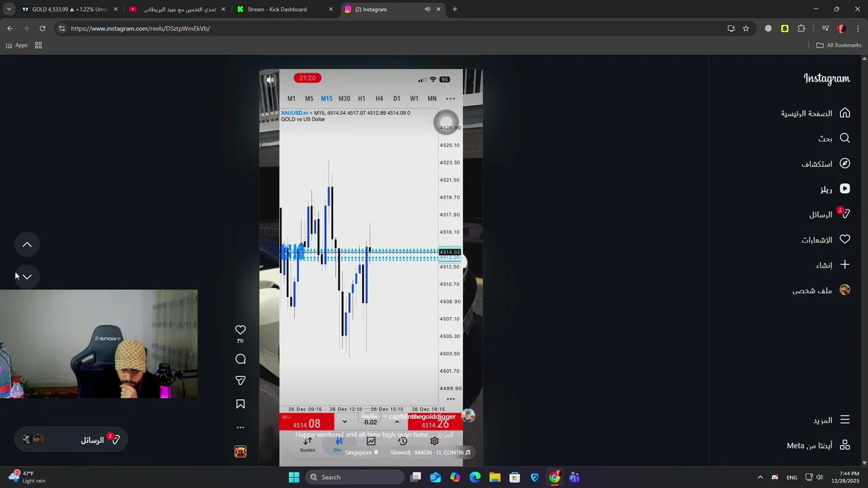This screenshot has height=488, width=868.
Task: Bookmark this page with star icon
Action: click(x=746, y=28)
